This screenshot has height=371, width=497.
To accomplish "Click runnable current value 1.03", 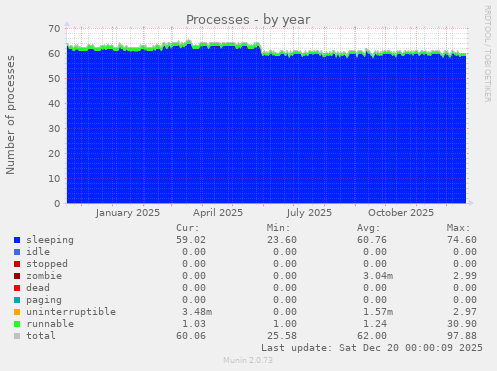I will point(194,324).
